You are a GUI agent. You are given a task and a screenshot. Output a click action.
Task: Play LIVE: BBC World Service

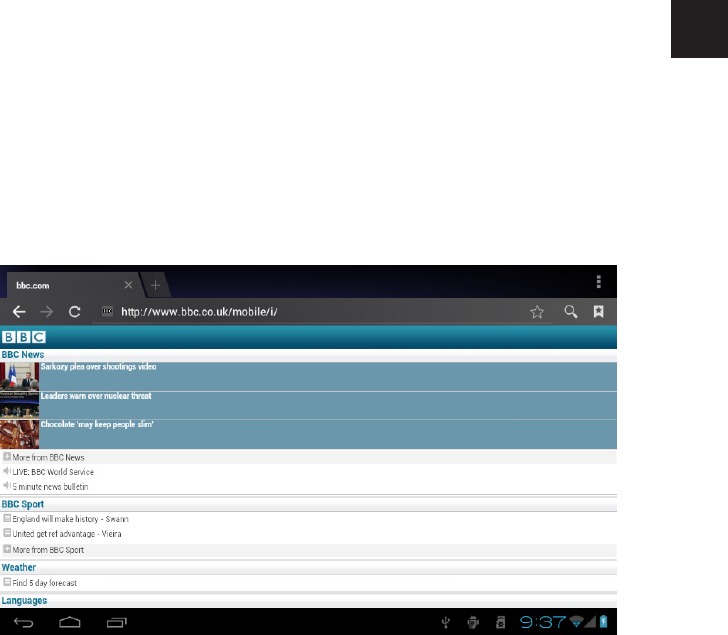[53, 472]
